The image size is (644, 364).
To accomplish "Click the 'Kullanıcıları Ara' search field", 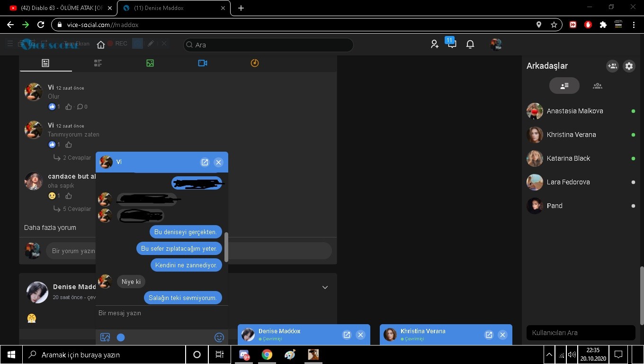I will click(581, 333).
